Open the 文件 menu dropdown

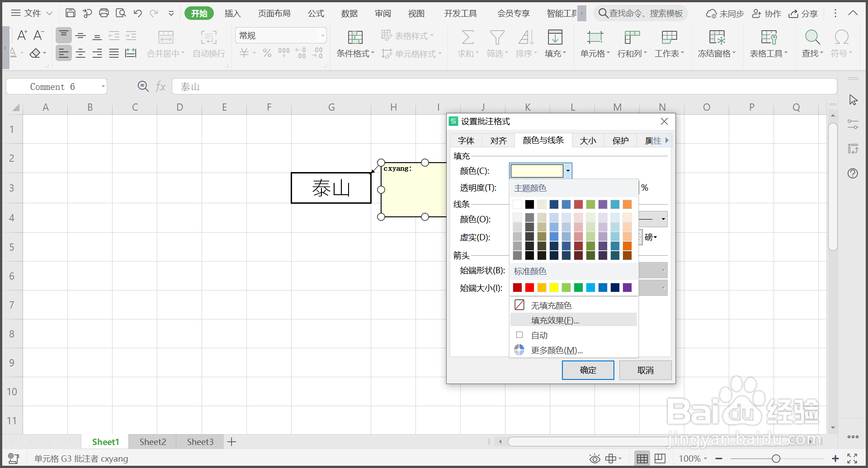(32, 13)
